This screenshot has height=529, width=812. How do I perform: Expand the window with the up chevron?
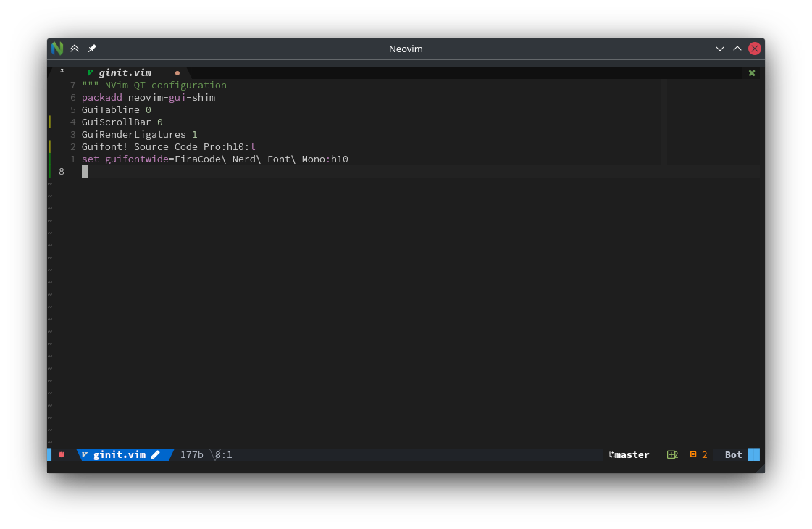pos(737,49)
